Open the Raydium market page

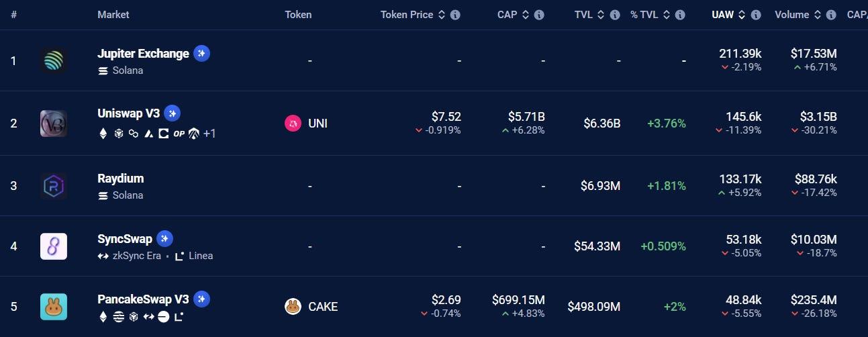121,179
